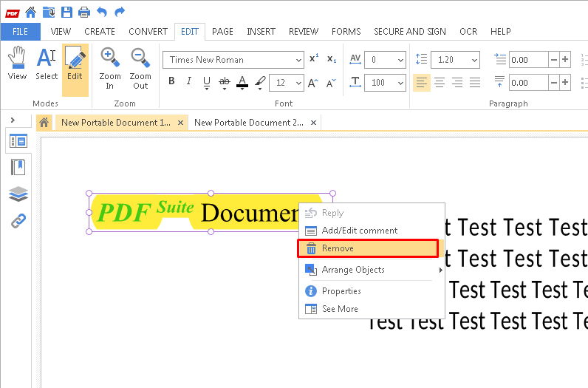This screenshot has width=588, height=388.
Task: Center align the text
Action: click(440, 83)
